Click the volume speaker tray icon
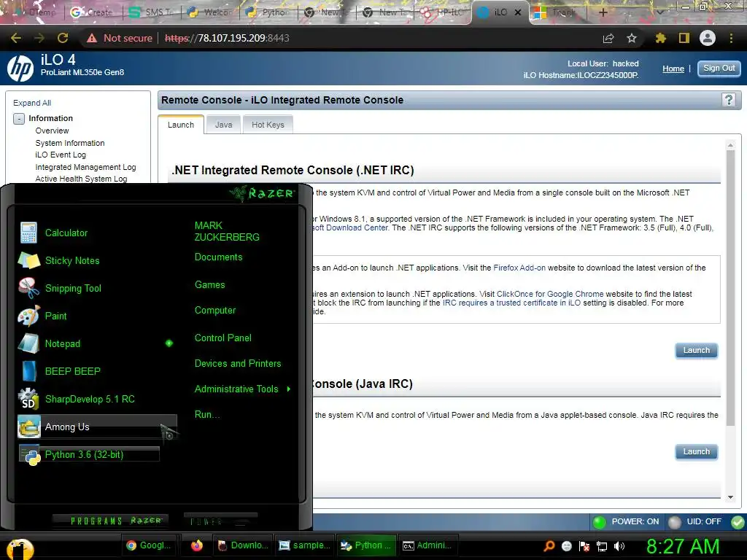Screen dimensions: 747x560 pyautogui.click(x=619, y=546)
